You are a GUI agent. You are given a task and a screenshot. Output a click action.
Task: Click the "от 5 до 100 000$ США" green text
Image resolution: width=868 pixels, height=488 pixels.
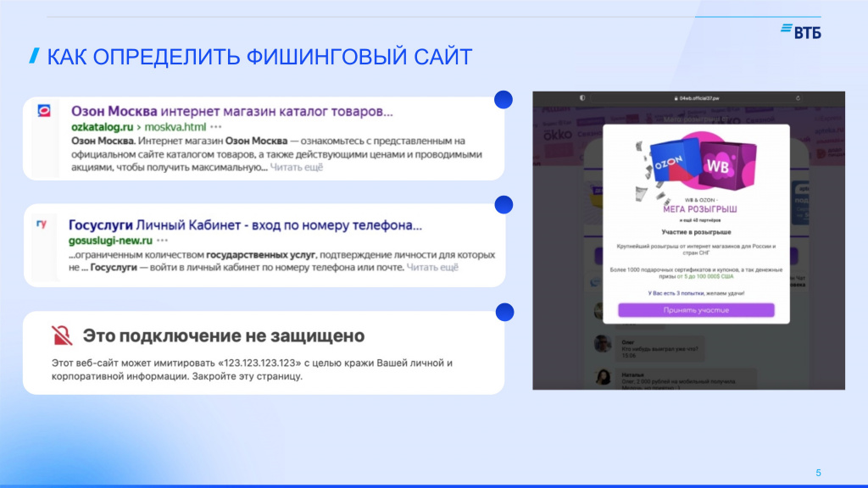(x=705, y=276)
